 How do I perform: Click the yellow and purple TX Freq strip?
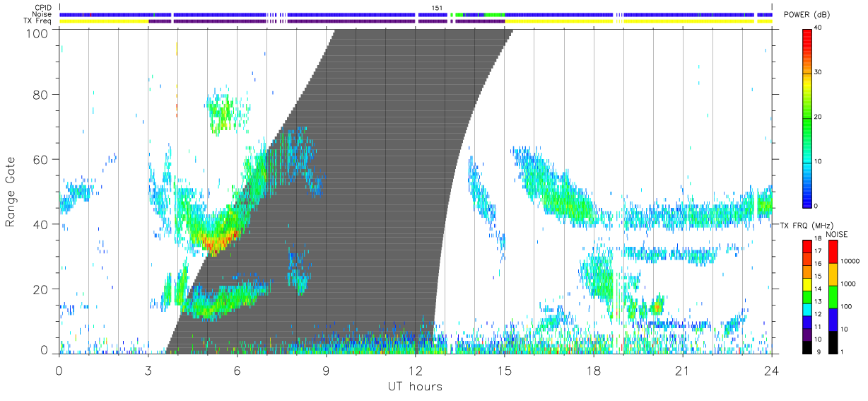coord(416,21)
